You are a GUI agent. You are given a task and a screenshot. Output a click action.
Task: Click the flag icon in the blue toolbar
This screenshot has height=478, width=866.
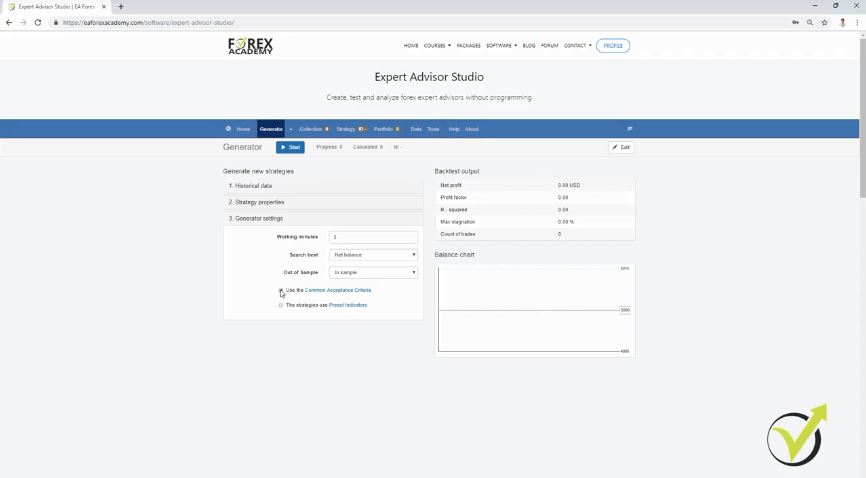pos(629,129)
